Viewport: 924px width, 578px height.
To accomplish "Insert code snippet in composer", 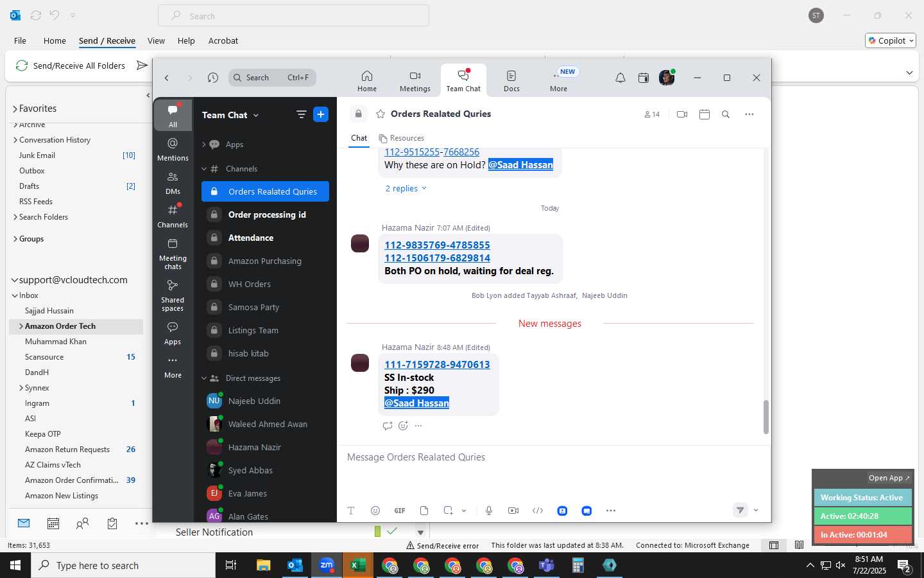I will click(x=538, y=511).
